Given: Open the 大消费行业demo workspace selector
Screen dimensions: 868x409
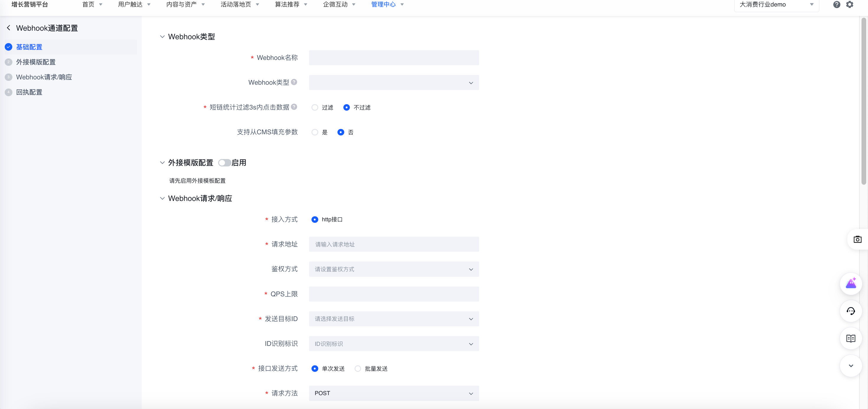Looking at the screenshot, I should coord(776,5).
